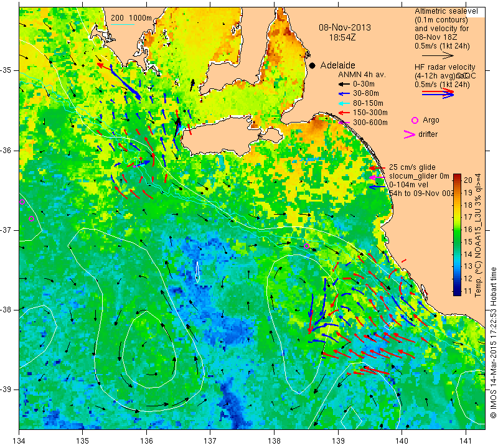Click colorbar tick value 20
The height and width of the screenshot is (448, 498).
(x=468, y=180)
